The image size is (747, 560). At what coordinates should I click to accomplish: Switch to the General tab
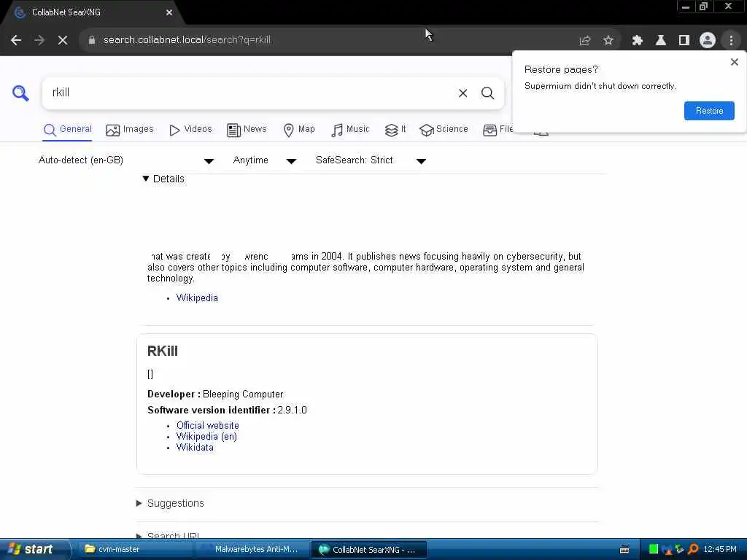67,130
